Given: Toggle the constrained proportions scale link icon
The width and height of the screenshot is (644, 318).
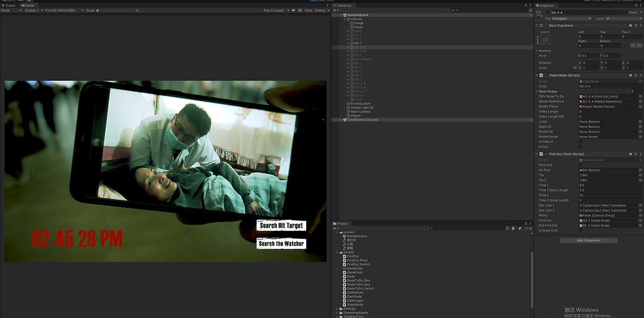Looking at the screenshot, I should [575, 68].
